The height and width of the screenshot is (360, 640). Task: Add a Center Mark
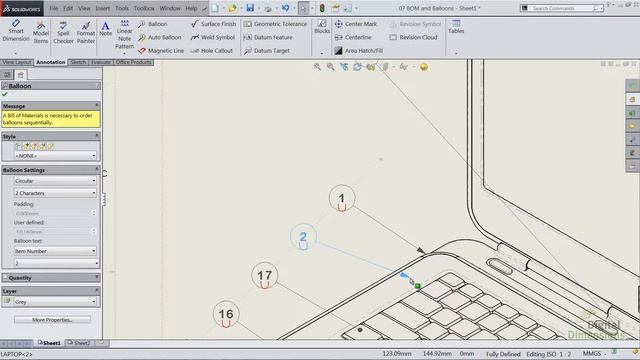pos(356,24)
